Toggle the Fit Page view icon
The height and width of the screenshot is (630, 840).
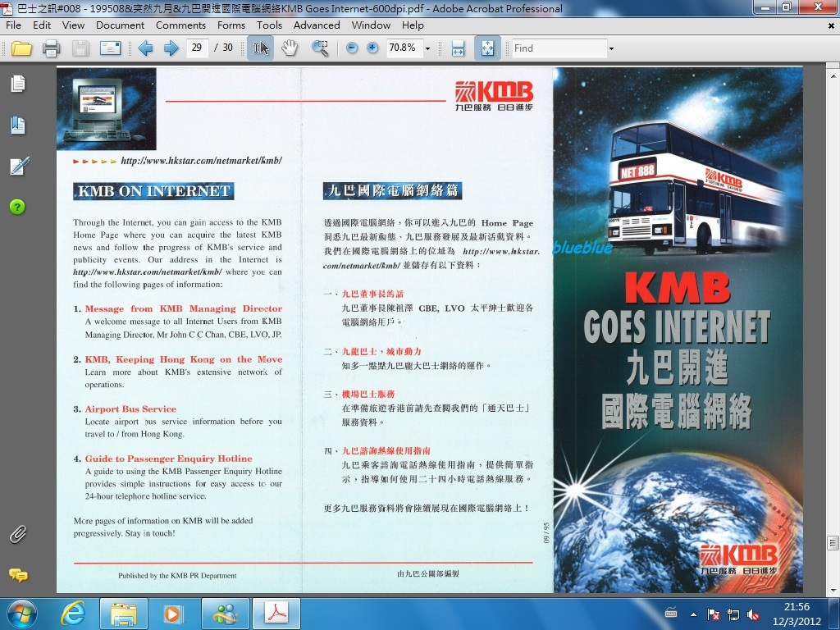487,48
